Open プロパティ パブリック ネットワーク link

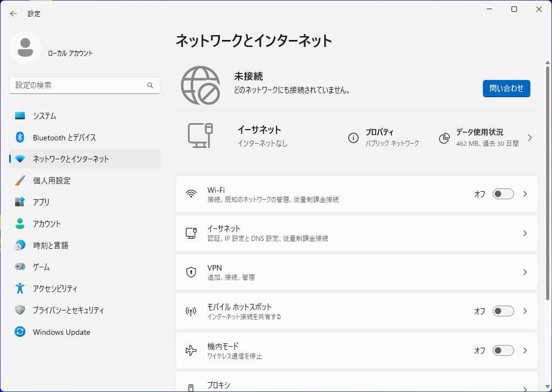tap(383, 138)
